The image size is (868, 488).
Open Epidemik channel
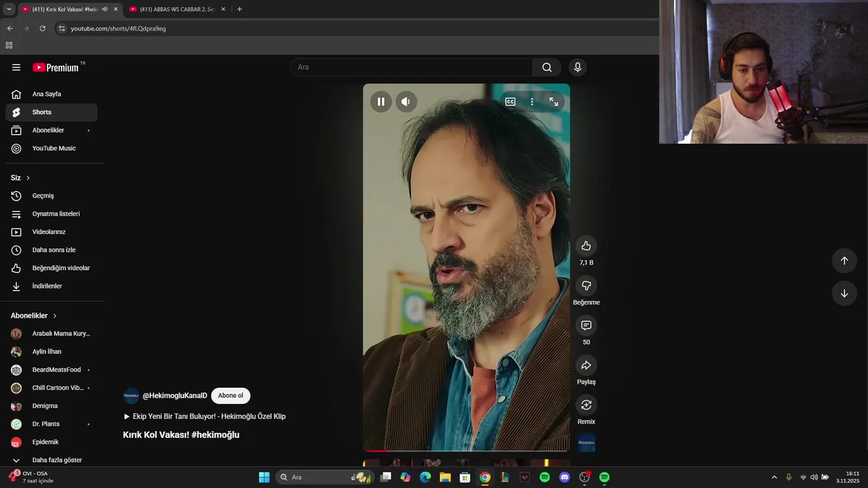point(52,442)
